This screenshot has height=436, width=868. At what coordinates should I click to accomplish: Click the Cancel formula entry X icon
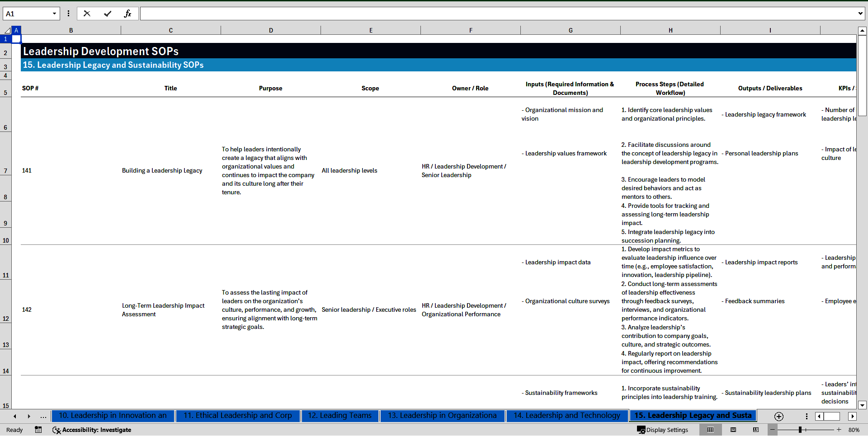pos(87,14)
